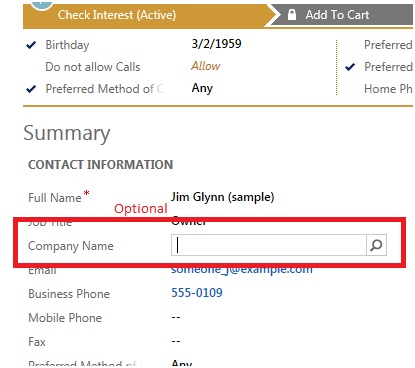Click the Mobile Phone empty value
This screenshot has height=368, width=415.
pos(176,317)
